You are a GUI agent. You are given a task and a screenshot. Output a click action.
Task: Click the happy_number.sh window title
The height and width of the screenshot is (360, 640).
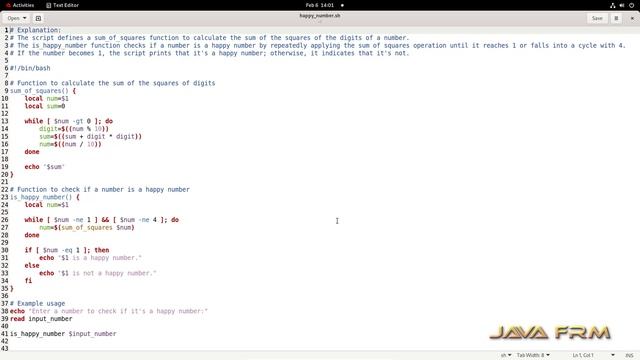[x=320, y=16]
